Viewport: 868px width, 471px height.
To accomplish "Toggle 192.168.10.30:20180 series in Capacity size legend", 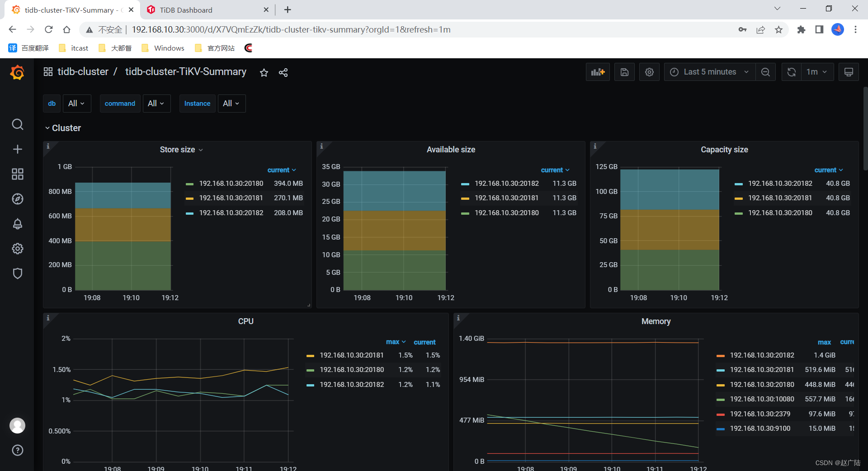I will (780, 213).
